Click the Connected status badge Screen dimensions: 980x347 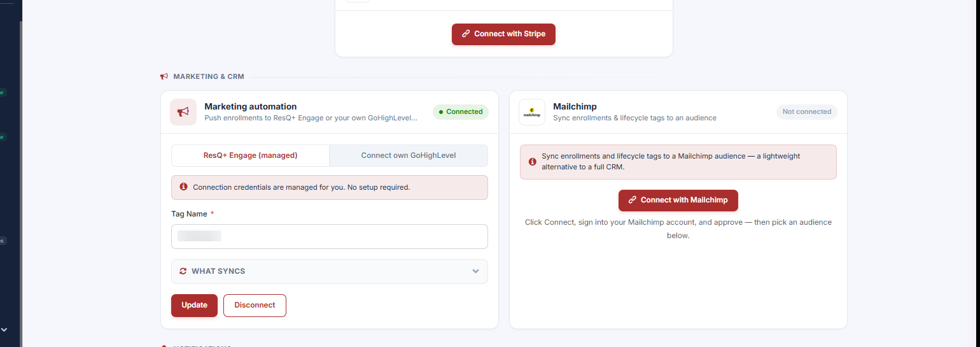(461, 112)
